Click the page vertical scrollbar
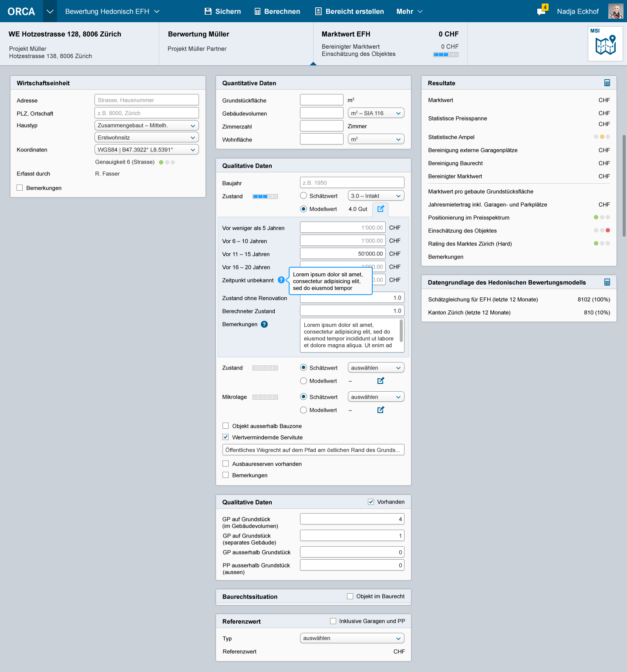627x672 pixels. coord(624,186)
